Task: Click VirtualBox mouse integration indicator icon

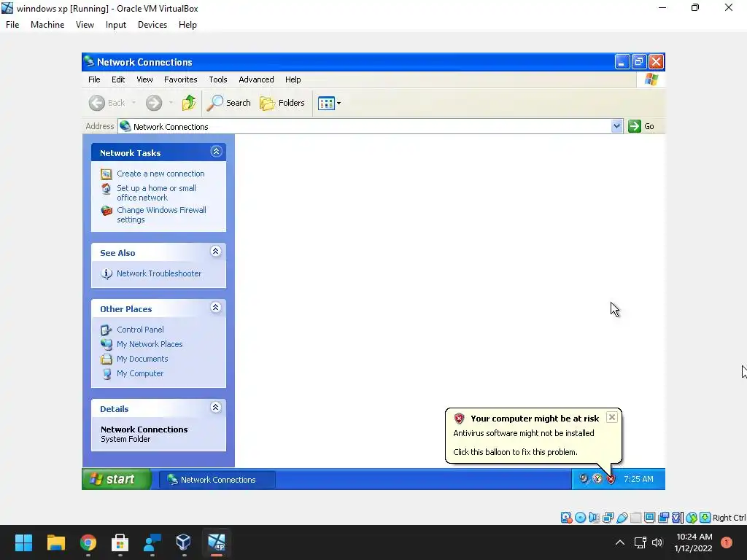Action: tap(692, 518)
